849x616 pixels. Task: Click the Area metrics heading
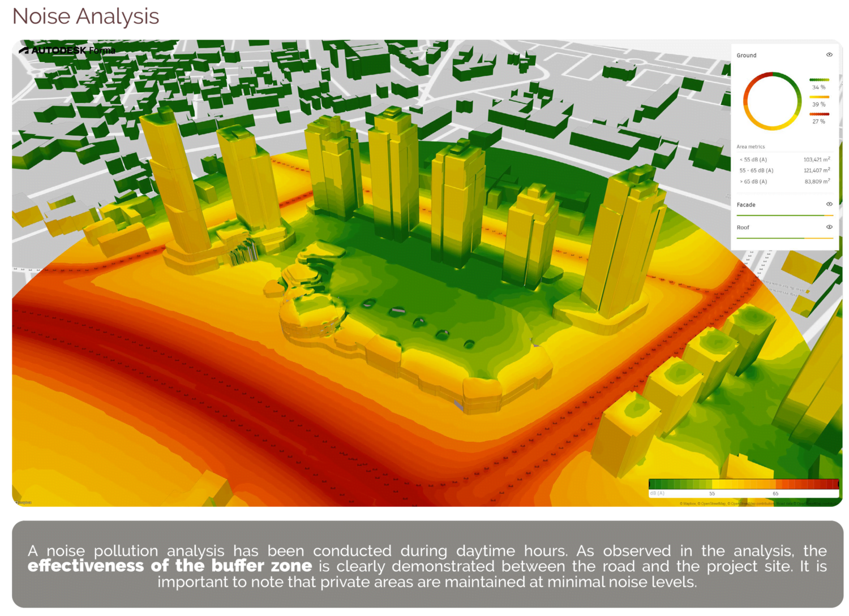751,147
